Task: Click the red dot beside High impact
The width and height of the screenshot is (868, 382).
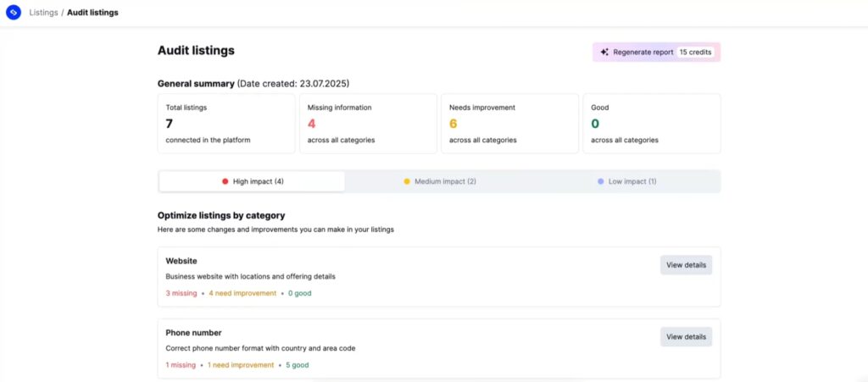Action: click(225, 181)
